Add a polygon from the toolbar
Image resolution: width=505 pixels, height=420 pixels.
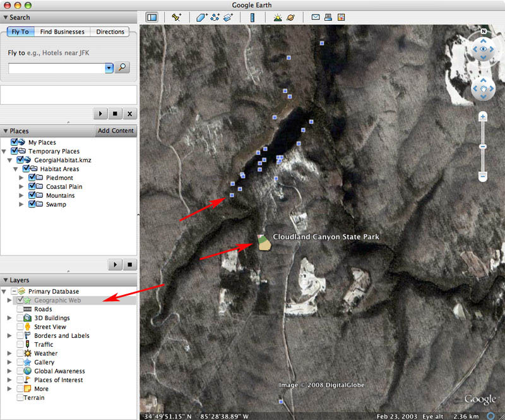pos(201,17)
